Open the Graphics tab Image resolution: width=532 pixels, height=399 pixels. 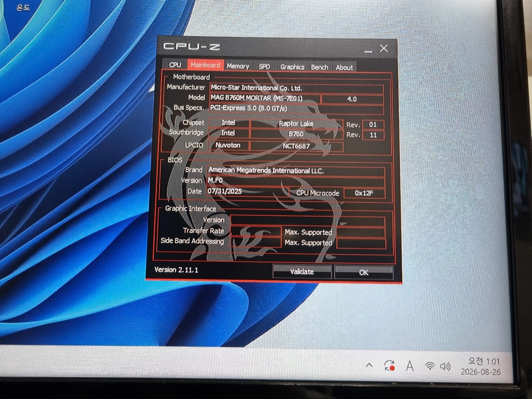coord(292,67)
